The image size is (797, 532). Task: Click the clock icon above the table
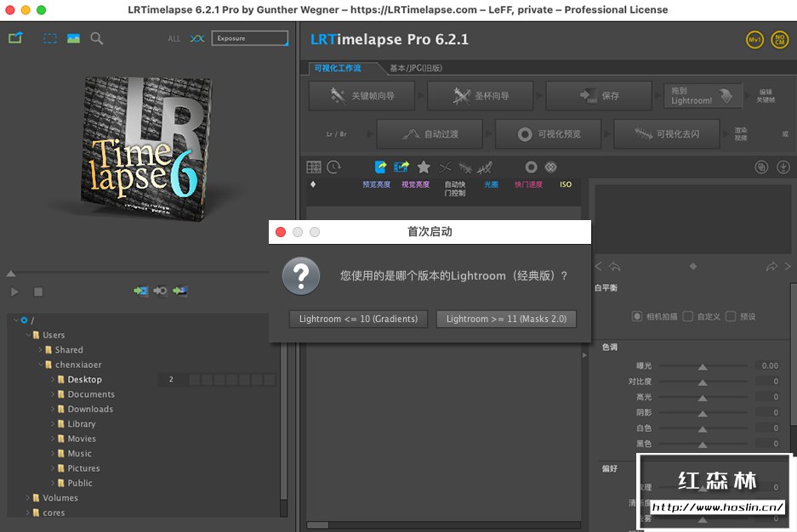[333, 167]
